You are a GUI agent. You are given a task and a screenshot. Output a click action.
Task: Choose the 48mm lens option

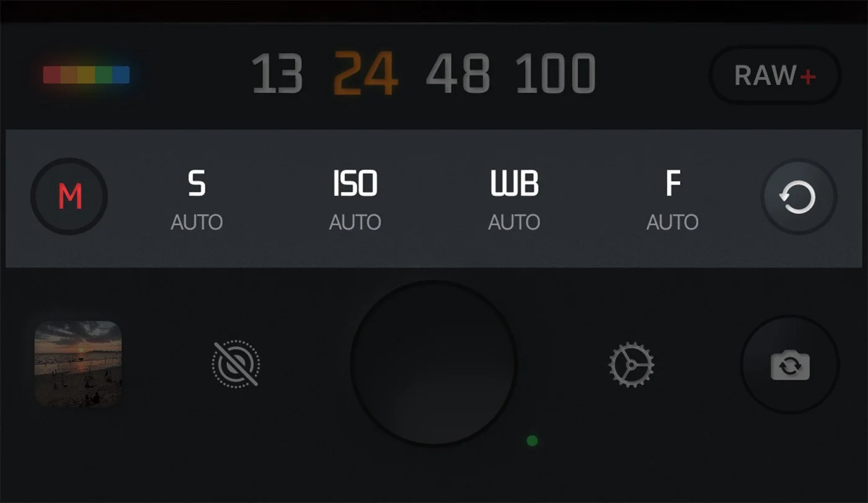pyautogui.click(x=458, y=74)
